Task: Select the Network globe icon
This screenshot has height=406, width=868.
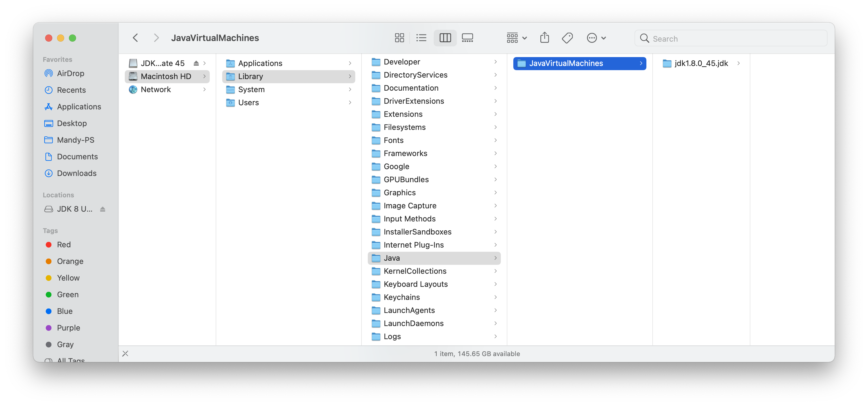Action: coord(133,89)
